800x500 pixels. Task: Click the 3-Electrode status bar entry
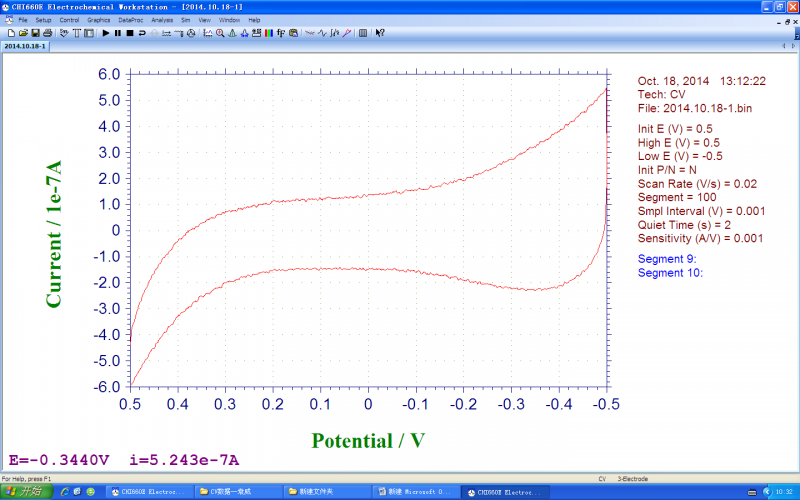[x=633, y=479]
